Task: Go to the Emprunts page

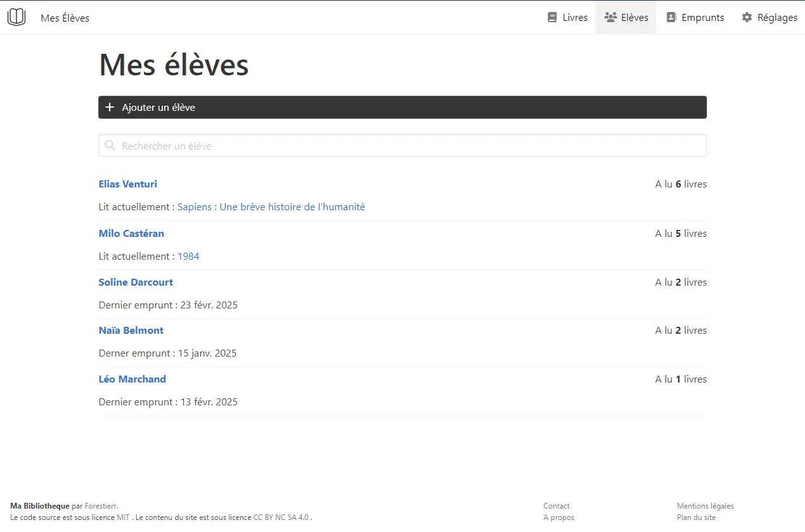Action: pyautogui.click(x=695, y=17)
